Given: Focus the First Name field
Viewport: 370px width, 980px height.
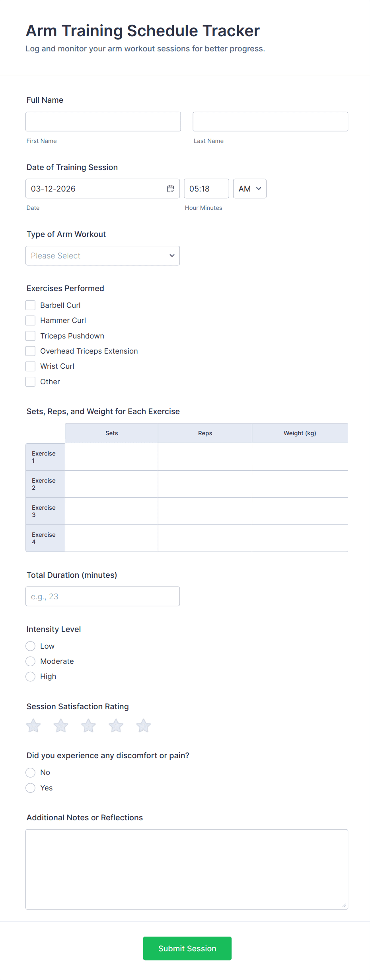Looking at the screenshot, I should (103, 121).
